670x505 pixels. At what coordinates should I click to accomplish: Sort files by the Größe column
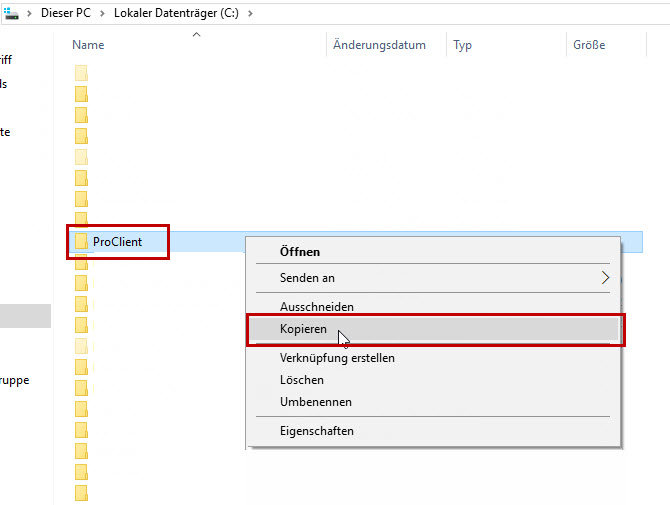click(589, 45)
